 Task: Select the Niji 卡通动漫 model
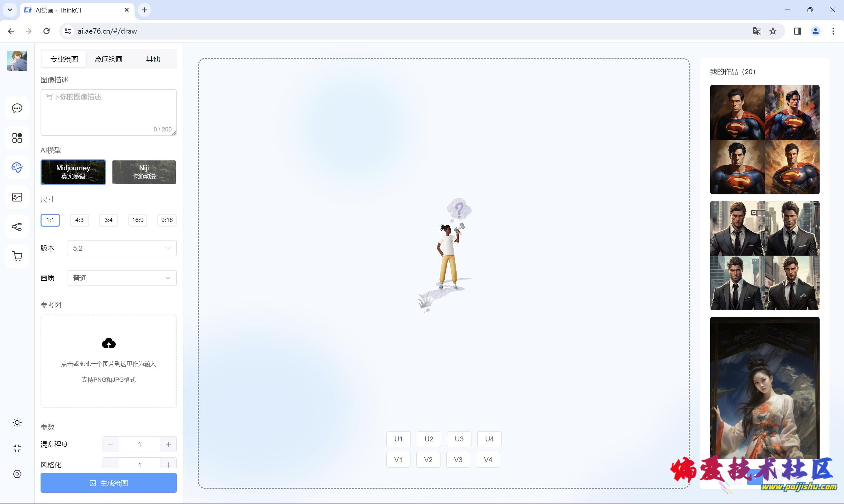(144, 172)
